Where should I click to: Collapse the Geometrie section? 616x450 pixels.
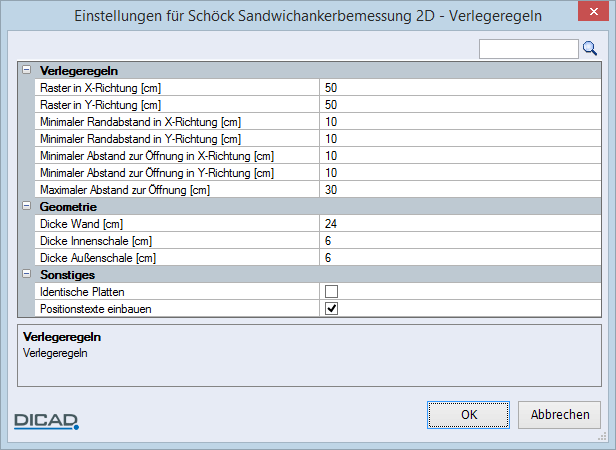26,206
